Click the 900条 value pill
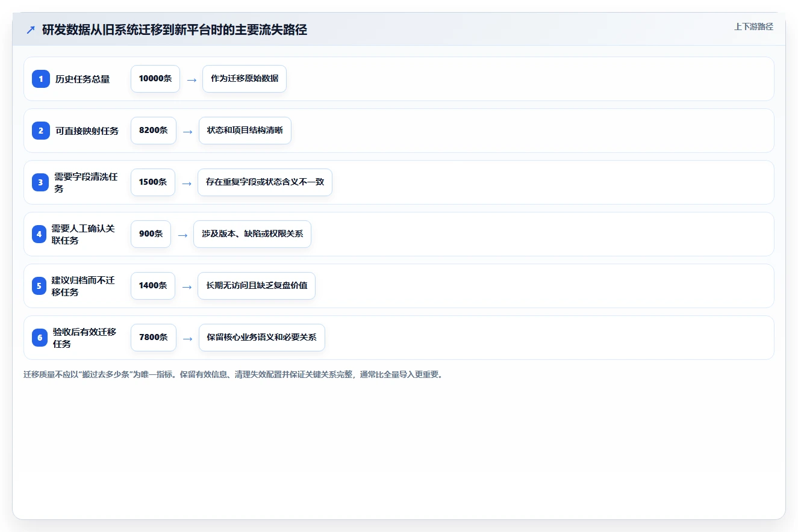Viewport: 798px width, 532px height. [151, 234]
